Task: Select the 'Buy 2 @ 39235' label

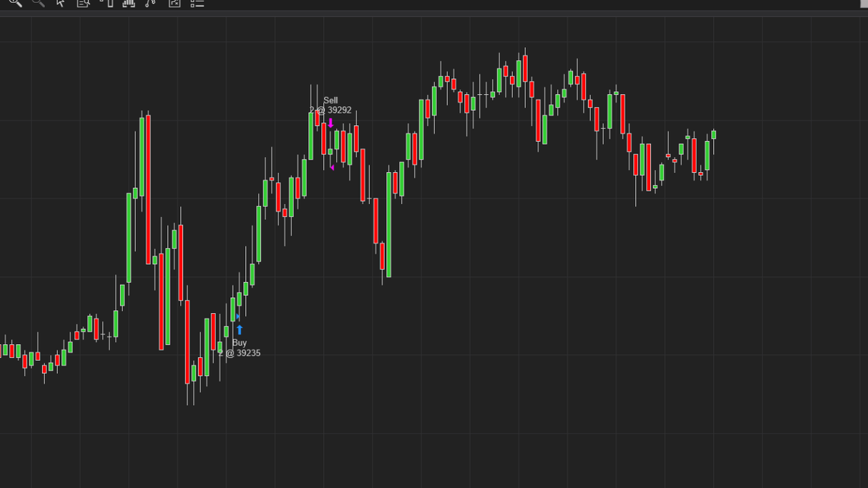Action: pyautogui.click(x=239, y=348)
